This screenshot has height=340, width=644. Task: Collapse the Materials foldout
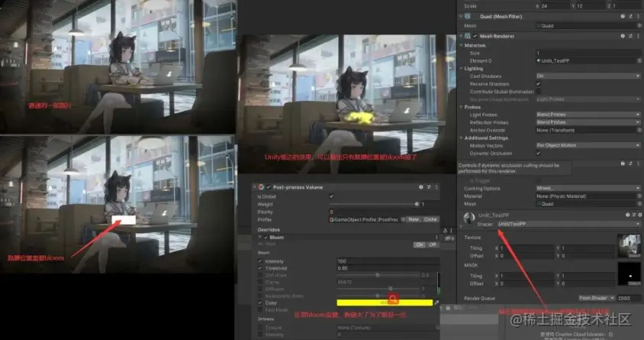(461, 45)
